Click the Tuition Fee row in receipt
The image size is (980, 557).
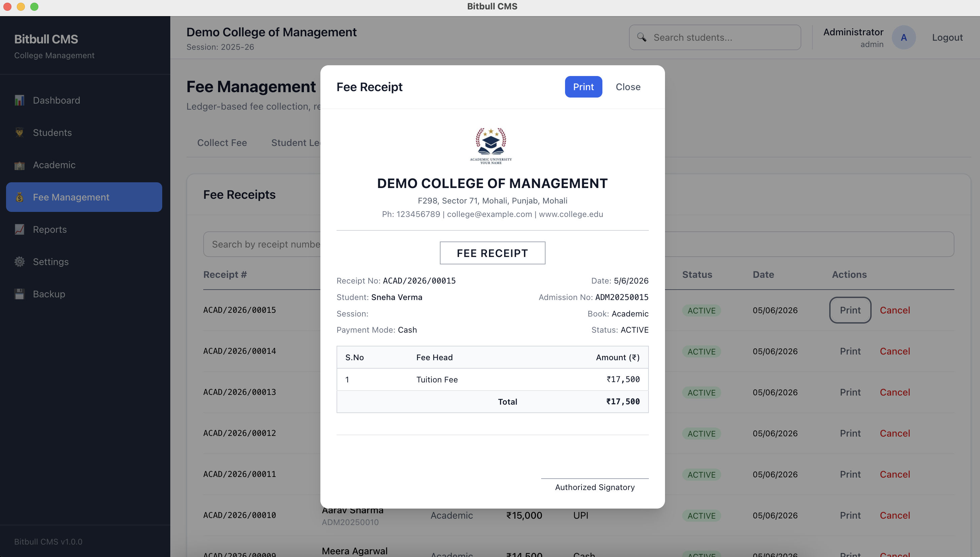(x=492, y=379)
